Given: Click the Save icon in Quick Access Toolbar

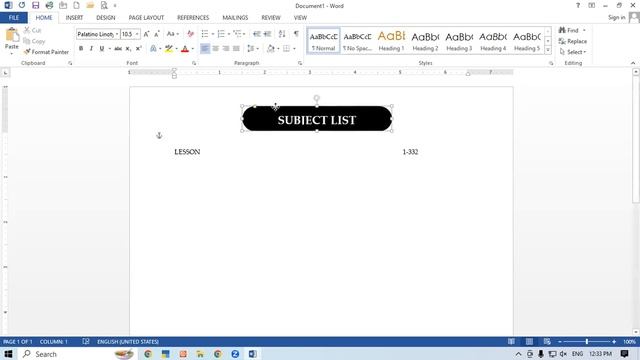Looking at the screenshot, I should click(36, 6).
